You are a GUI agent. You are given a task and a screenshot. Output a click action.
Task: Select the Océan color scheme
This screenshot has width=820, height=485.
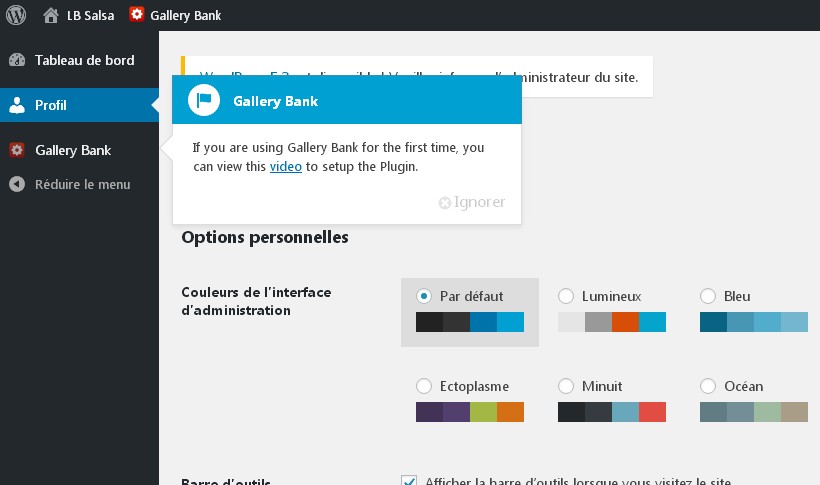click(708, 386)
